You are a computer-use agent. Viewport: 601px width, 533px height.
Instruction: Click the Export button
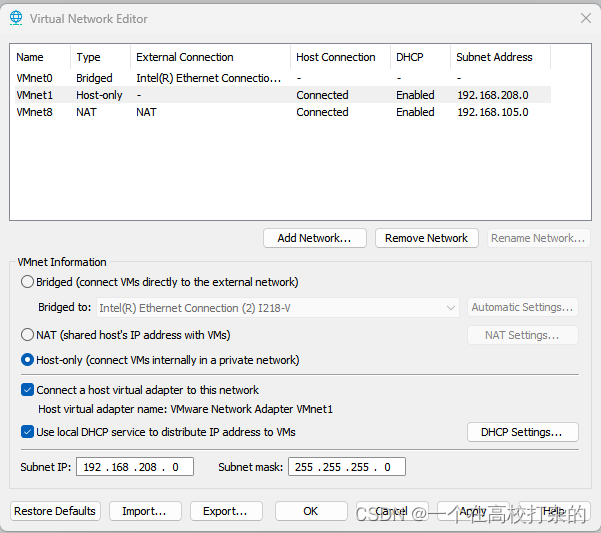(226, 511)
